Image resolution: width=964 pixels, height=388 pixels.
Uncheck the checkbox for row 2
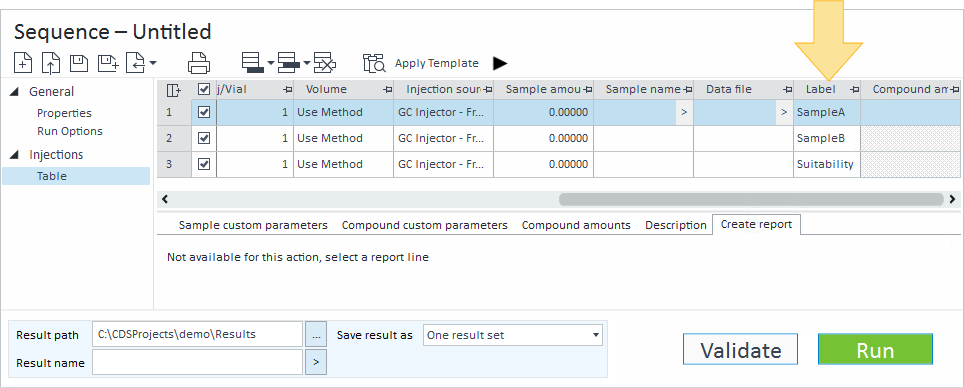[204, 138]
